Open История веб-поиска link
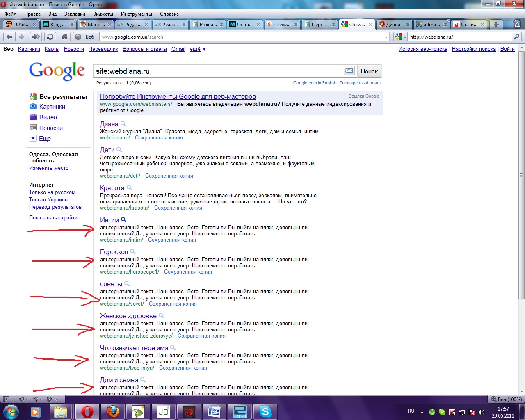The width and height of the screenshot is (525, 420). pos(423,49)
